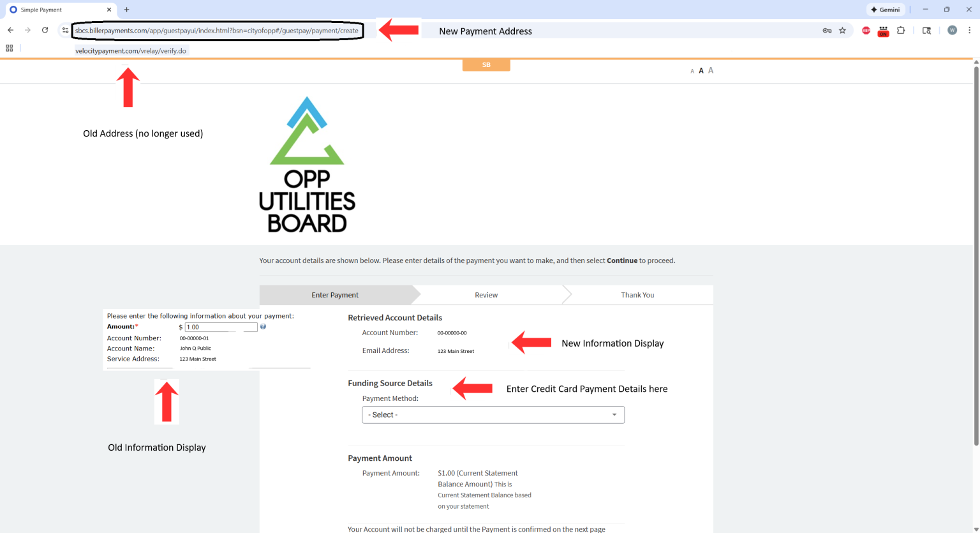Select the medium font size A

pos(701,71)
